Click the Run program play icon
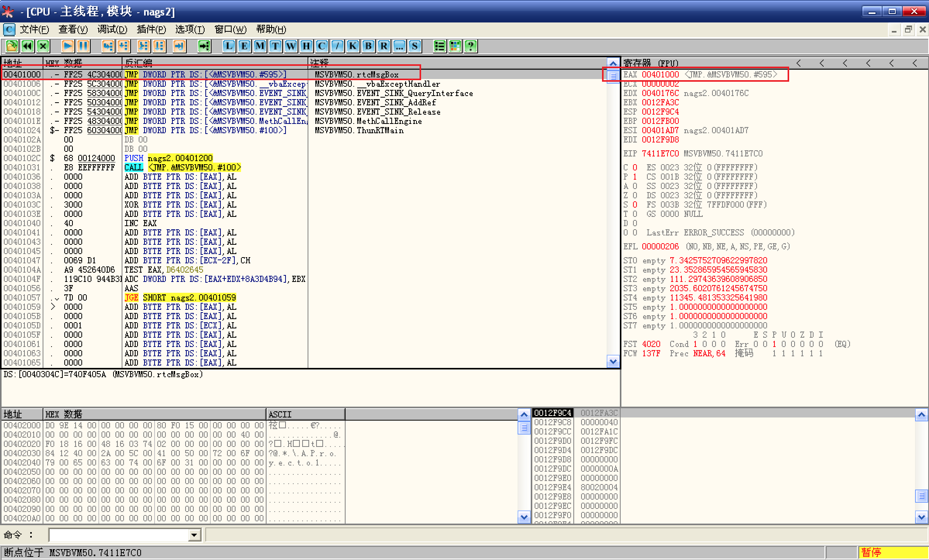Image resolution: width=929 pixels, height=560 pixels. 67,46
